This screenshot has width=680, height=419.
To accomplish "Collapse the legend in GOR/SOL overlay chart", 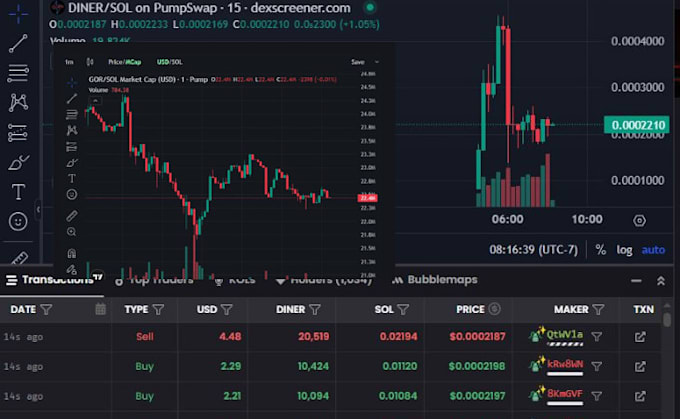I will point(95,101).
